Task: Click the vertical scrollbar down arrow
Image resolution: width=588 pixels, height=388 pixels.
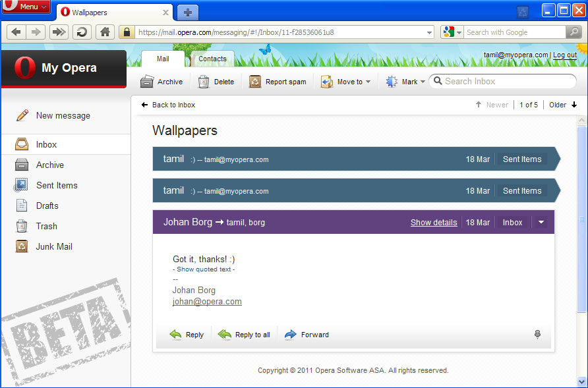Action: [581, 381]
